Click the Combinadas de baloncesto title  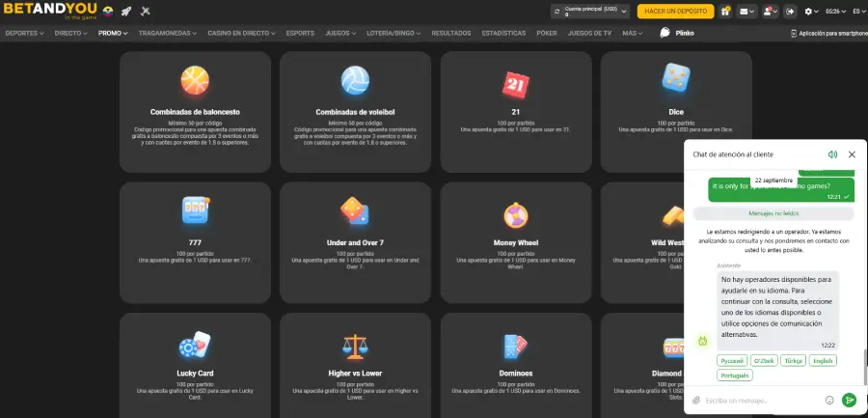195,112
